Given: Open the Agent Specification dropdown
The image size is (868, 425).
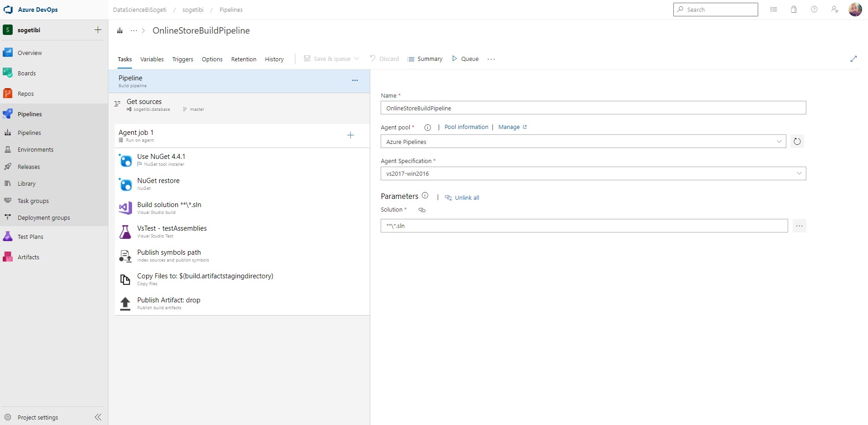Looking at the screenshot, I should click(x=799, y=173).
